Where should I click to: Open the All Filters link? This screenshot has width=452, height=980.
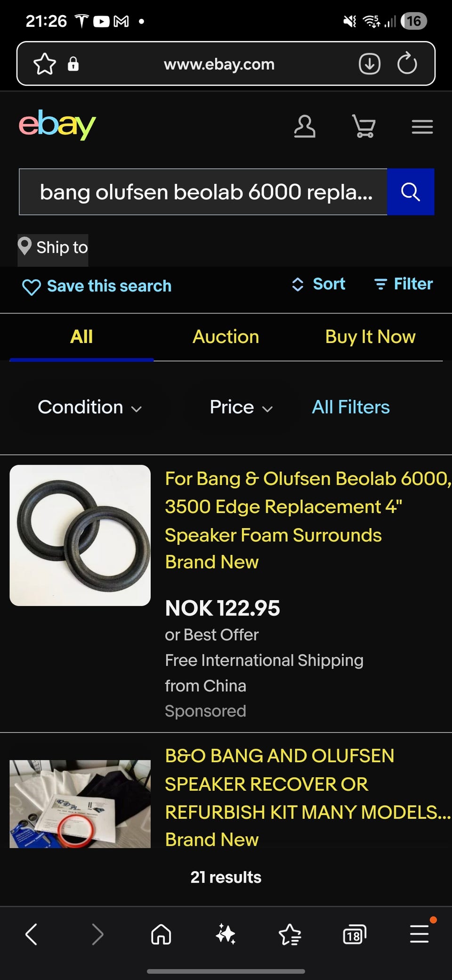coord(351,407)
